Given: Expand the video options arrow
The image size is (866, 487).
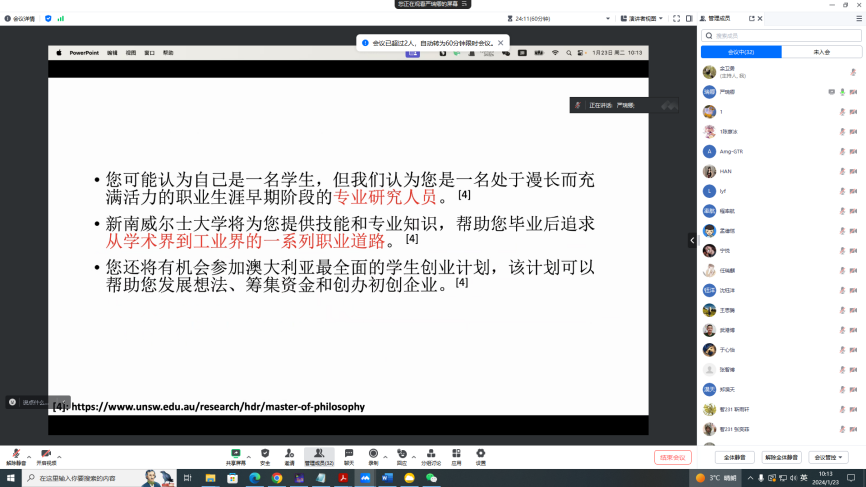Looking at the screenshot, I should pyautogui.click(x=60, y=456).
